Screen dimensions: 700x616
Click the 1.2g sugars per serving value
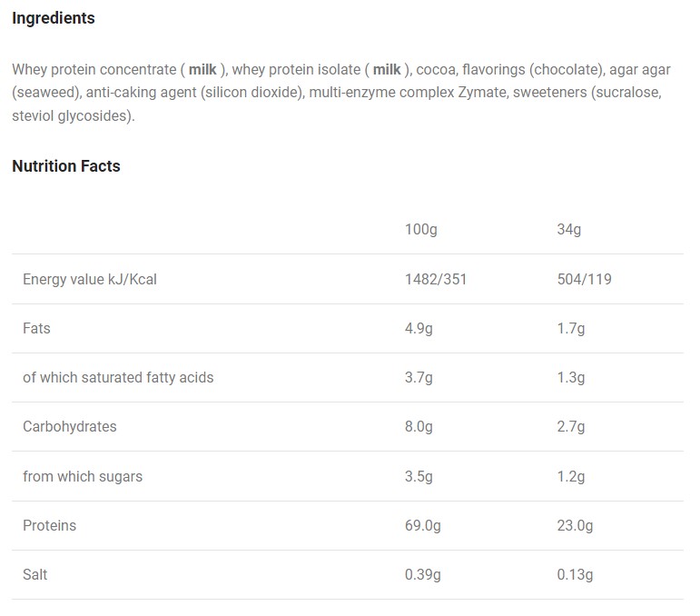click(x=570, y=476)
